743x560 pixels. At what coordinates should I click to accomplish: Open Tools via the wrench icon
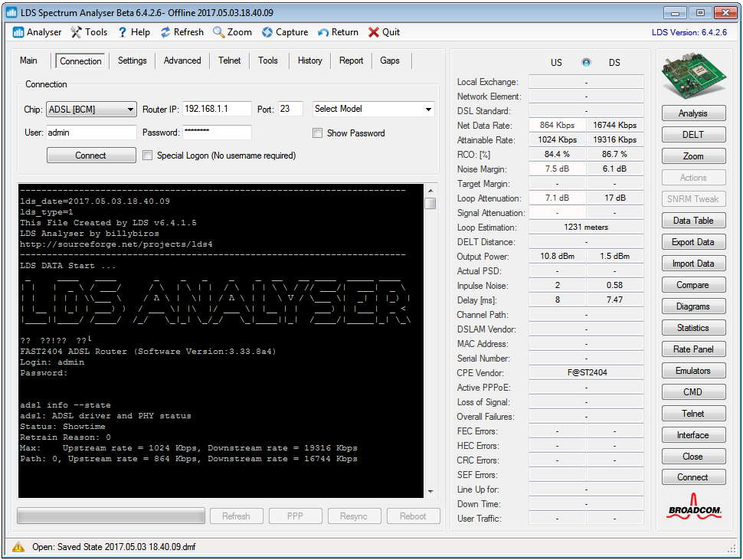[77, 32]
